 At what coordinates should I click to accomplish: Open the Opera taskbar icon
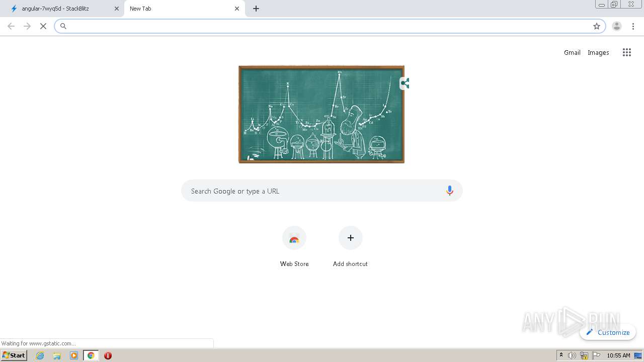[x=108, y=355]
